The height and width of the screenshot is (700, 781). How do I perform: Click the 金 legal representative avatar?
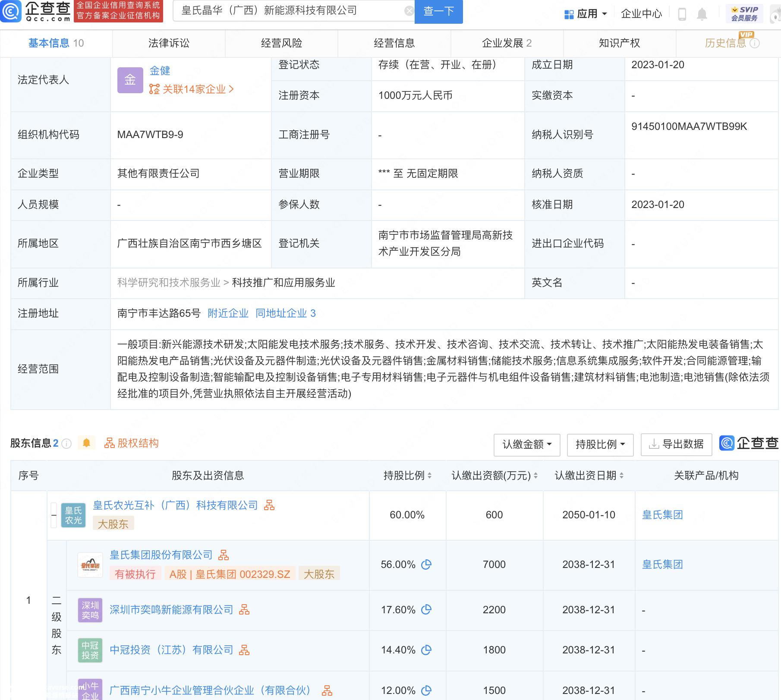coord(130,80)
